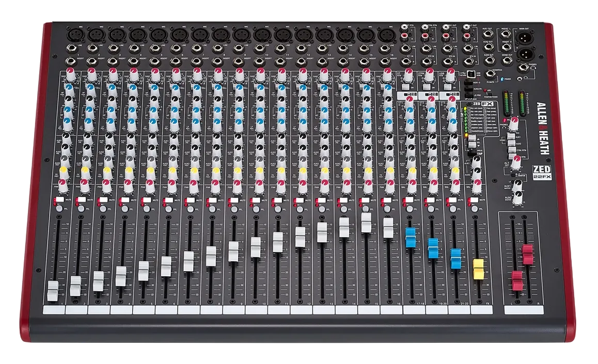Click the left main LED level meter
Image resolution: width=598 pixels, height=364 pixels.
(x=507, y=103)
